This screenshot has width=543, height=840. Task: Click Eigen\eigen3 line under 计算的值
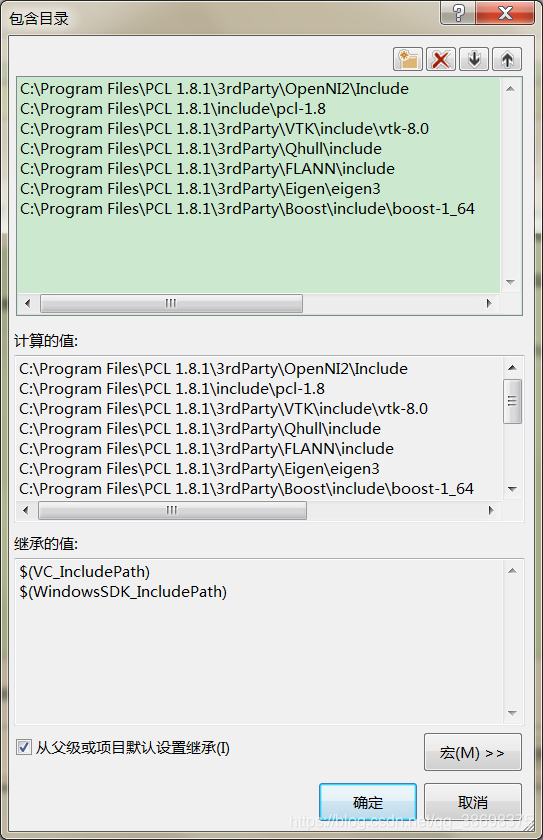199,469
